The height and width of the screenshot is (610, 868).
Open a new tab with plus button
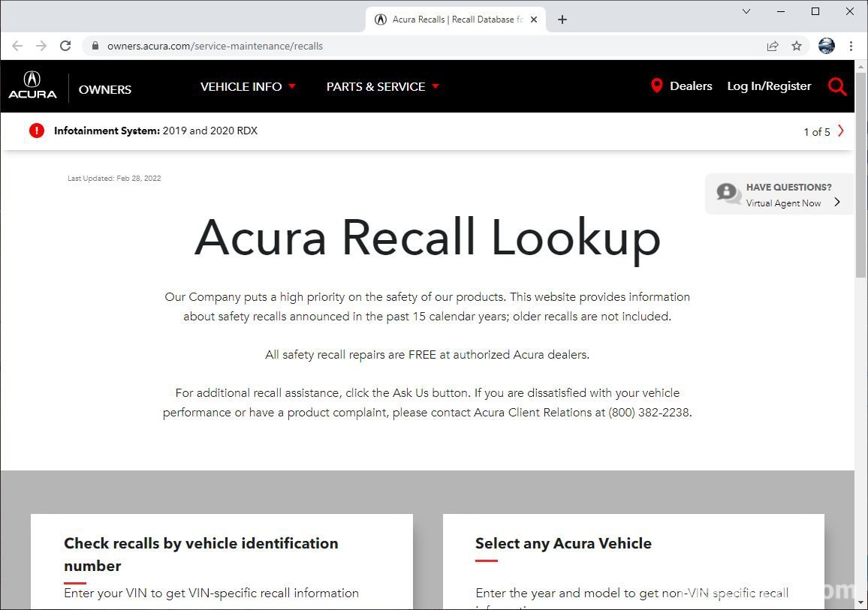coord(562,20)
